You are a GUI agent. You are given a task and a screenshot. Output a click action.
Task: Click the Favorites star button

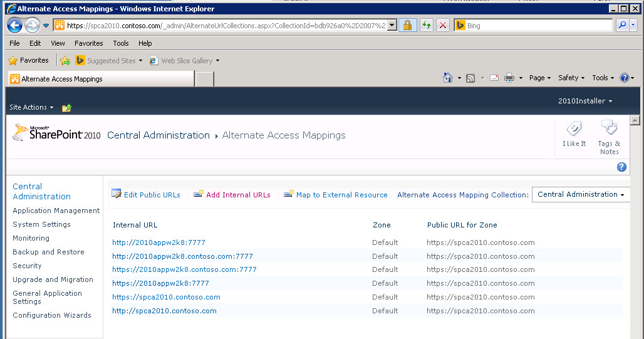point(28,60)
